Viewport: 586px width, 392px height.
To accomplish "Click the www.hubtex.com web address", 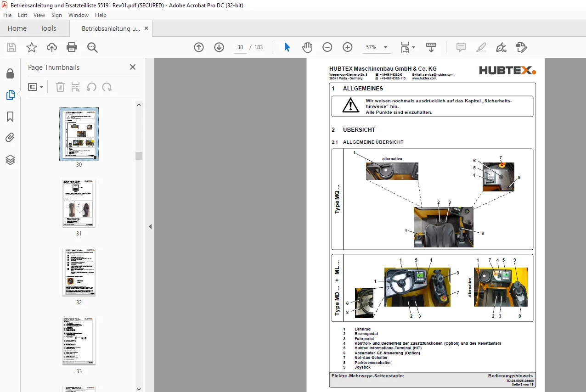I will point(424,78).
